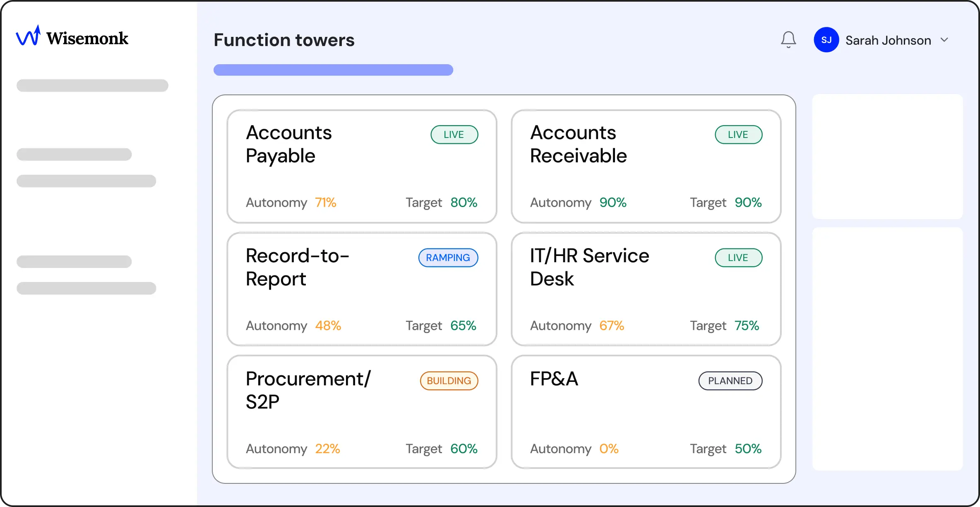The image size is (980, 507).
Task: Open the Sarah Johnson profile name
Action: pos(888,40)
